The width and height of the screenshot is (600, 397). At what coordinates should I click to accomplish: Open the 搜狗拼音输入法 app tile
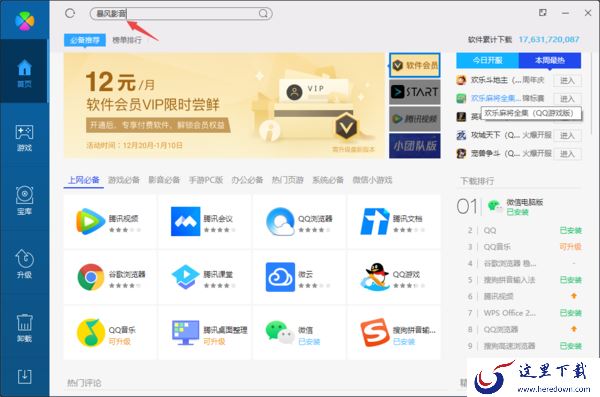pos(394,332)
